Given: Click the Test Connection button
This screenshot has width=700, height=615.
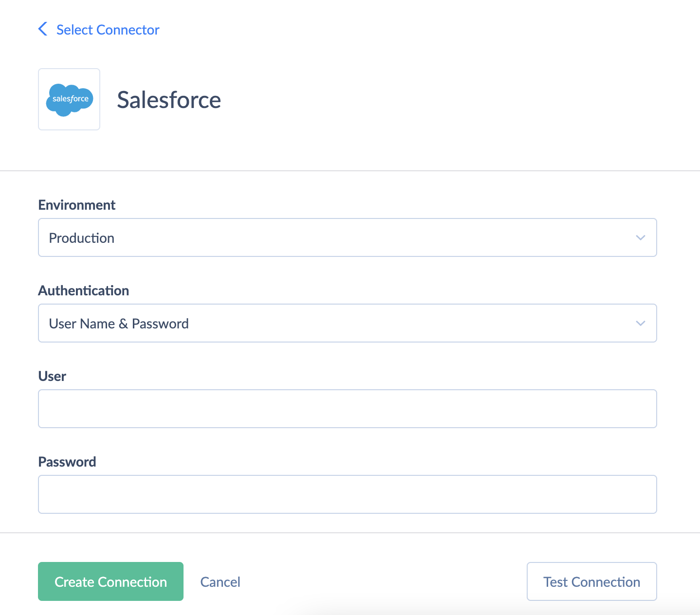Looking at the screenshot, I should click(x=591, y=581).
